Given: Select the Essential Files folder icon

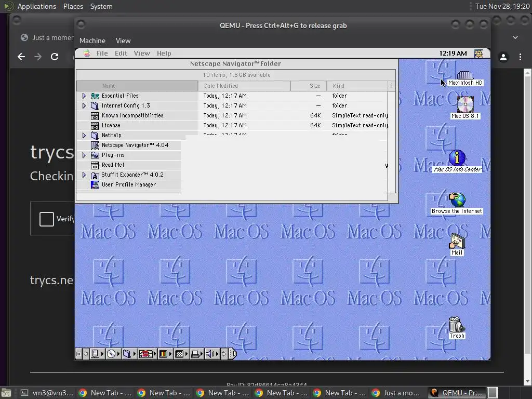Looking at the screenshot, I should [x=95, y=96].
